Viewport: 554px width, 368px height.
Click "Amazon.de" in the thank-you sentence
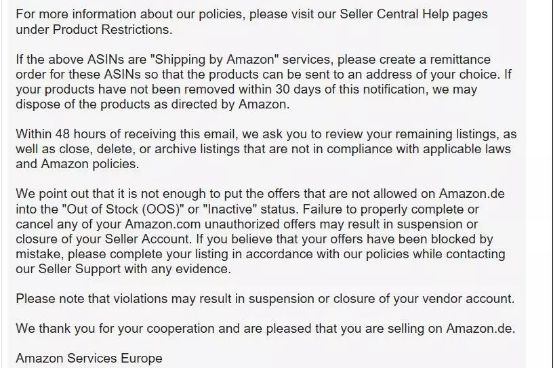[480, 329]
